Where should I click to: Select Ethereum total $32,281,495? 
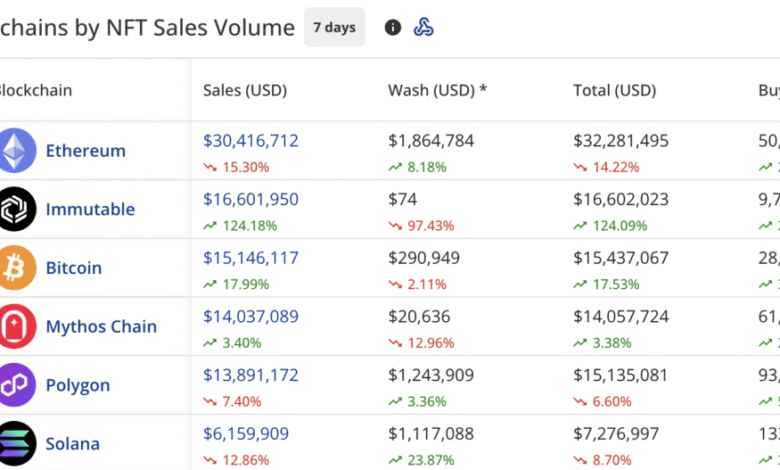[x=621, y=141]
